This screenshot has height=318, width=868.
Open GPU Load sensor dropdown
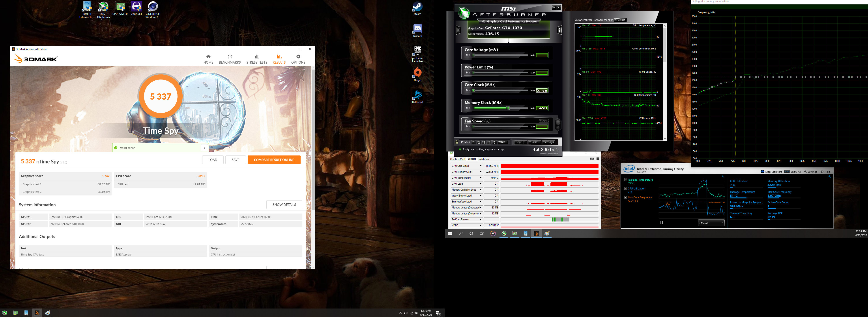point(481,184)
